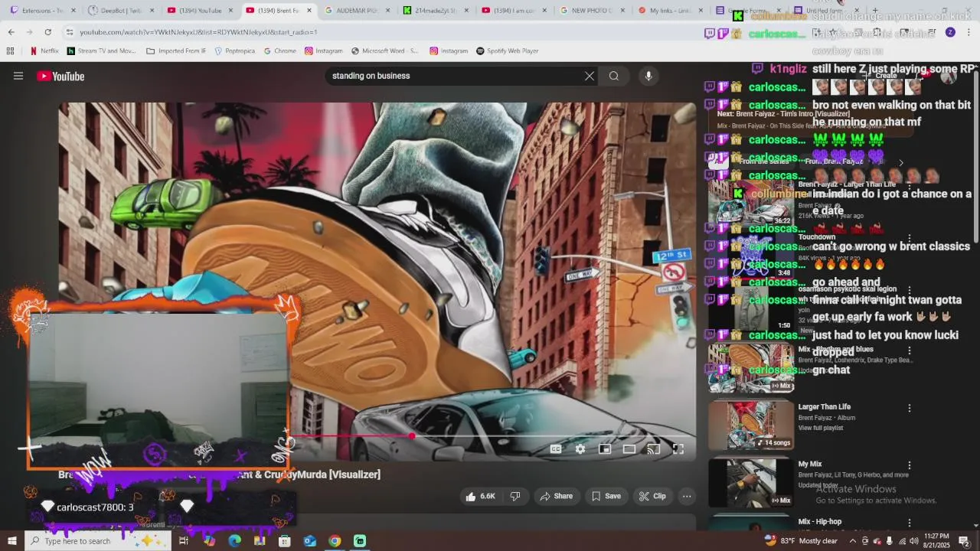This screenshot has width=980, height=551.
Task: Clear the YouTube search box text
Action: click(x=590, y=76)
